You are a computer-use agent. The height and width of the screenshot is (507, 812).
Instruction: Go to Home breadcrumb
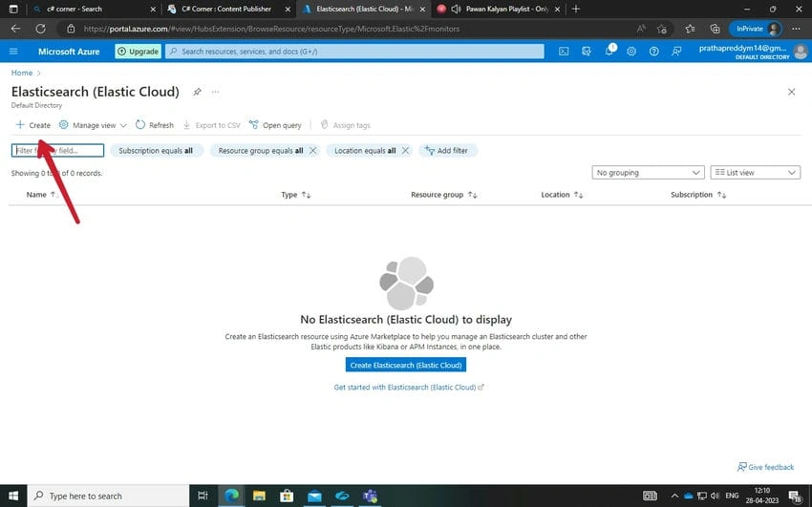(22, 73)
